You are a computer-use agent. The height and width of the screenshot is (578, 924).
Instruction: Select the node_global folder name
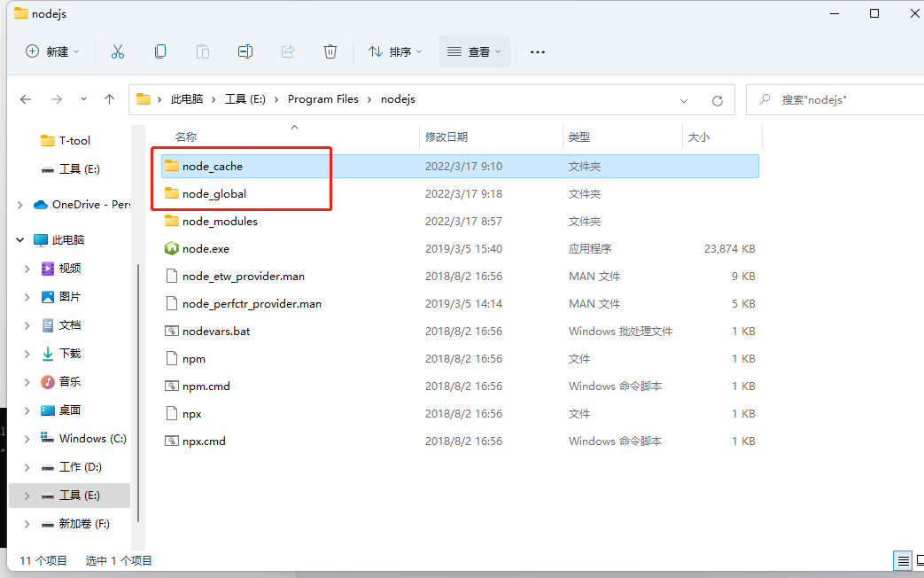[214, 193]
